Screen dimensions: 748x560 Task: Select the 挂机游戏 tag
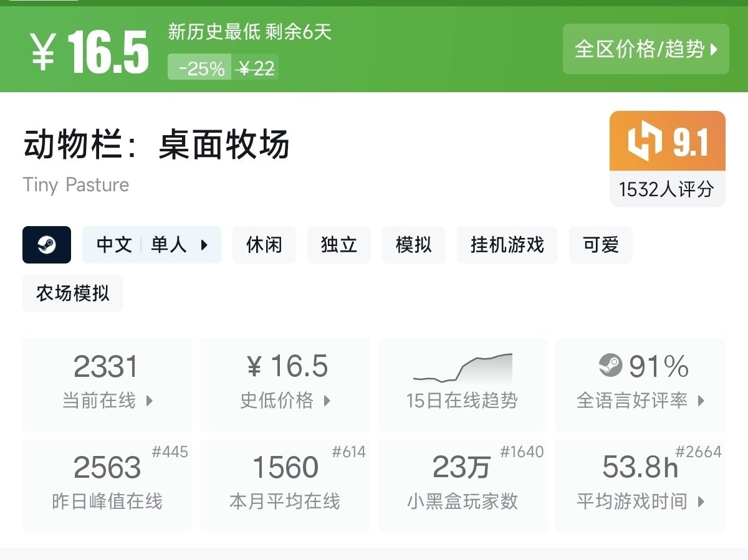coord(507,245)
